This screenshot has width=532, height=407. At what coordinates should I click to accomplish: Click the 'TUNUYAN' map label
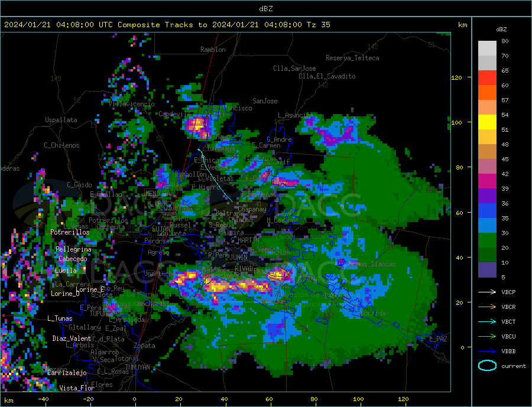coord(137,367)
